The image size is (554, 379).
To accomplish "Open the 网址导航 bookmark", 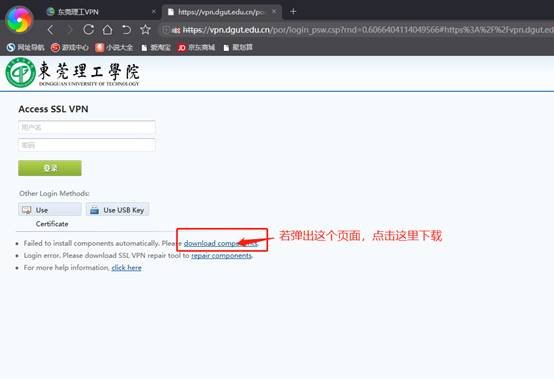I will pyautogui.click(x=25, y=47).
